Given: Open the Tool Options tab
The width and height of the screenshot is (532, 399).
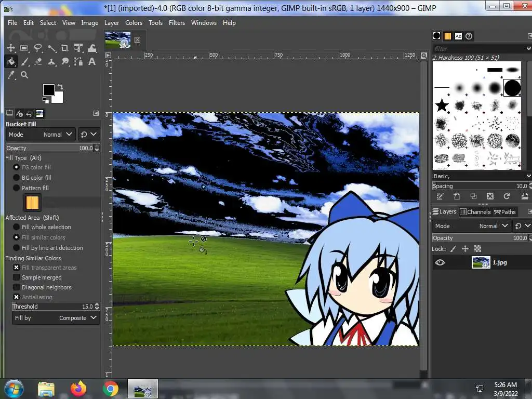Looking at the screenshot, I should pos(9,113).
